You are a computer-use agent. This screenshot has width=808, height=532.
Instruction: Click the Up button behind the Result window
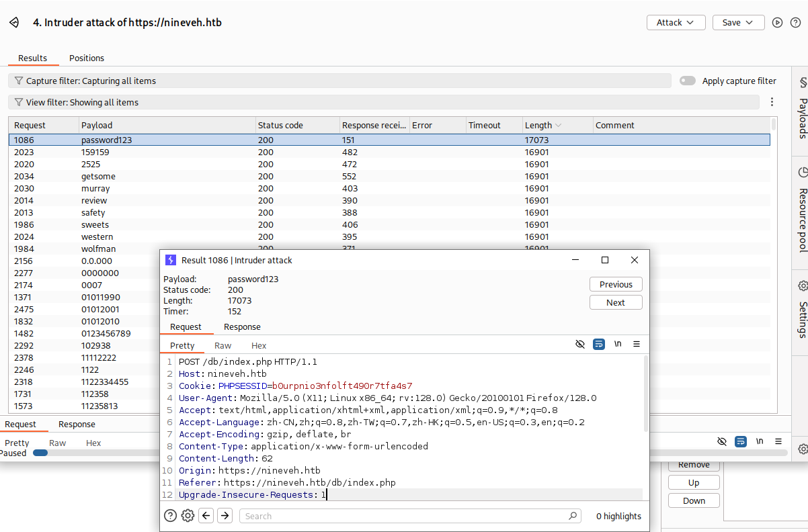[x=694, y=482]
